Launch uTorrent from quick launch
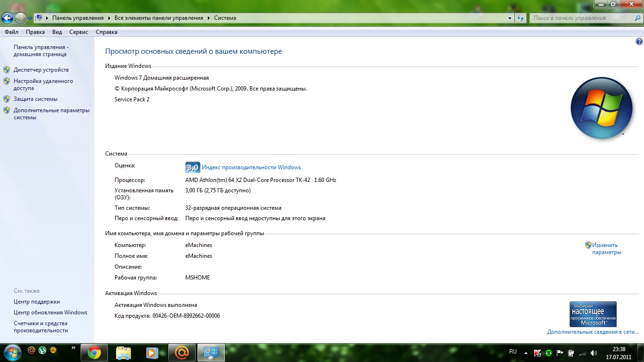The width and height of the screenshot is (644, 362). click(x=42, y=350)
